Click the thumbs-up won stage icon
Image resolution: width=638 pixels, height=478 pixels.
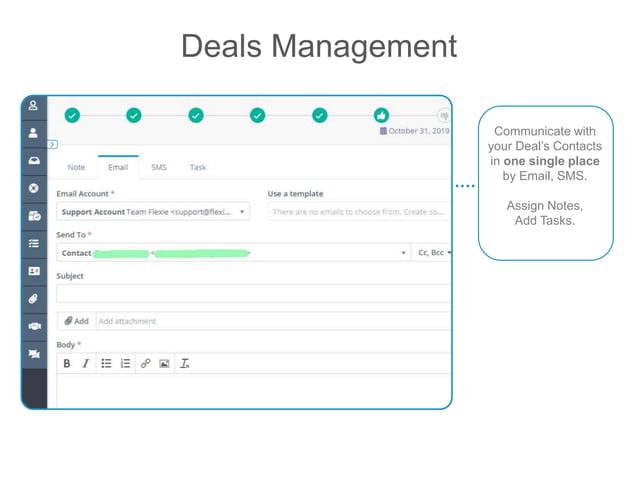click(381, 116)
